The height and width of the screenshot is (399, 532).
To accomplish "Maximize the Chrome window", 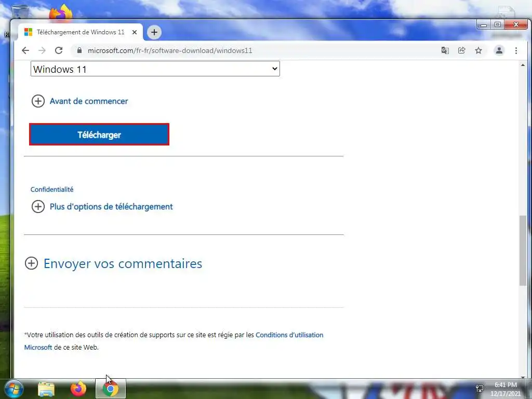I will (497, 25).
